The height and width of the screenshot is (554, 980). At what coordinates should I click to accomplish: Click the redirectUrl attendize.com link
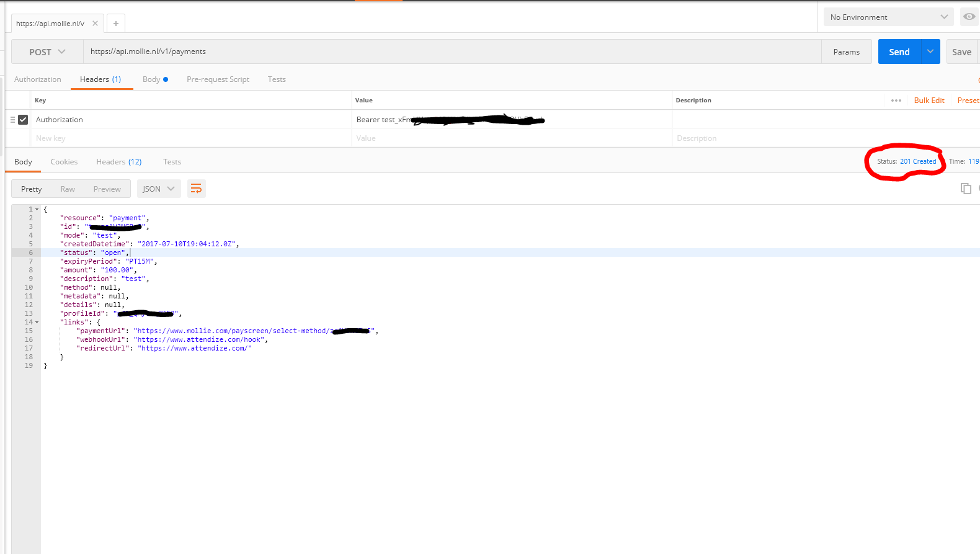click(194, 349)
